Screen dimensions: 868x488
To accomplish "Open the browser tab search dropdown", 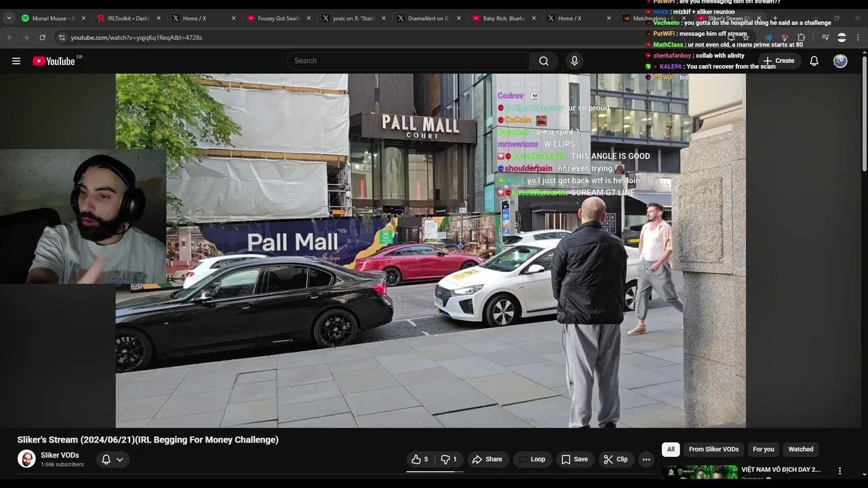I will tap(9, 18).
